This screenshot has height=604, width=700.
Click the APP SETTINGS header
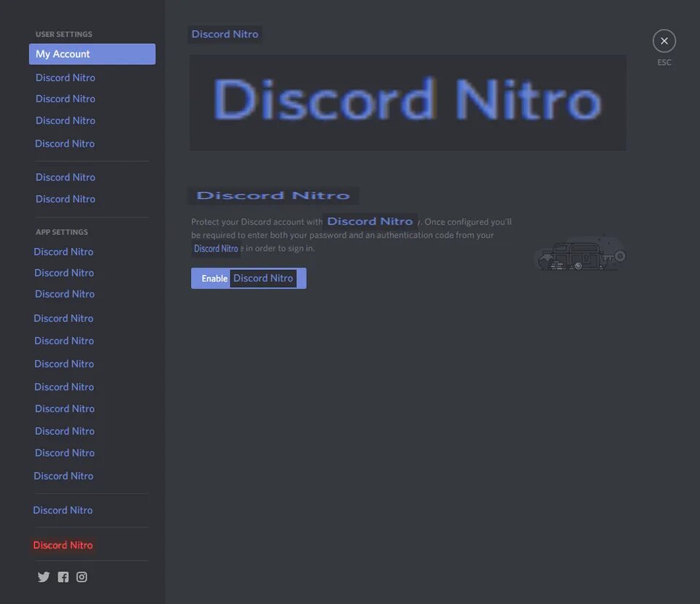pyautogui.click(x=61, y=232)
